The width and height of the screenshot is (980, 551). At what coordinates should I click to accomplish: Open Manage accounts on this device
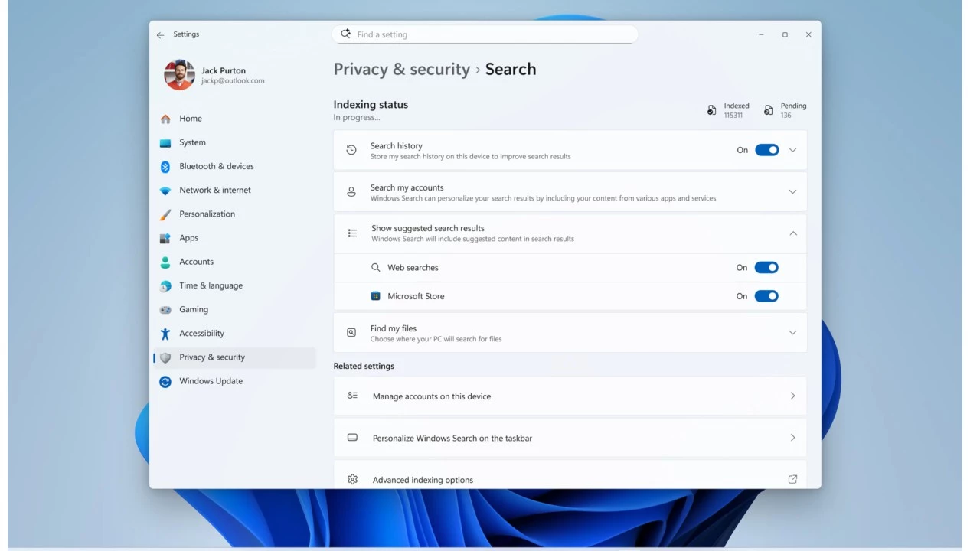(570, 396)
